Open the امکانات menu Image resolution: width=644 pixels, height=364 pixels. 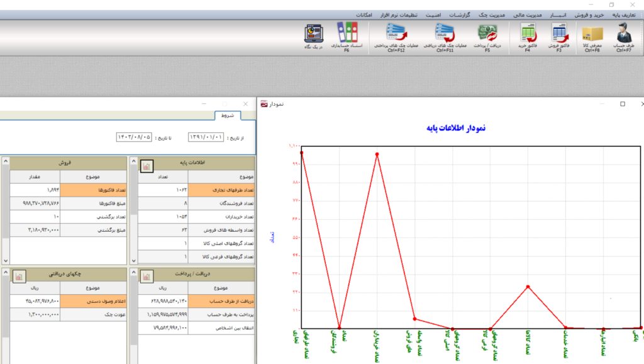364,15
